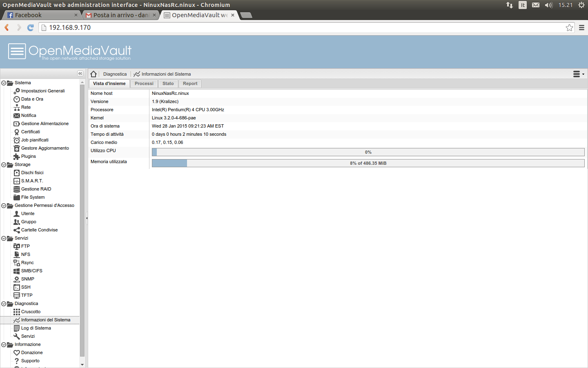The image size is (588, 368).
Task: Open the system volume indicator
Action: coord(548,5)
